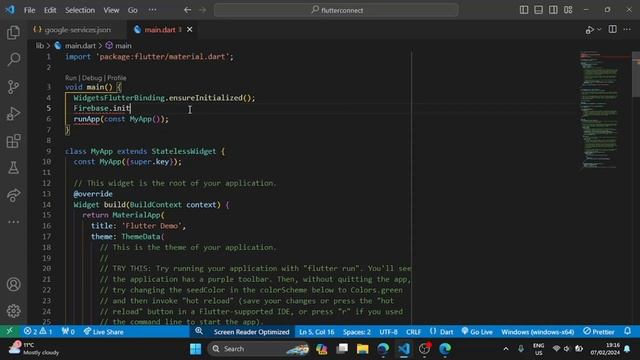The height and width of the screenshot is (360, 640).
Task: Open Task View from the taskbar
Action: pos(342,349)
